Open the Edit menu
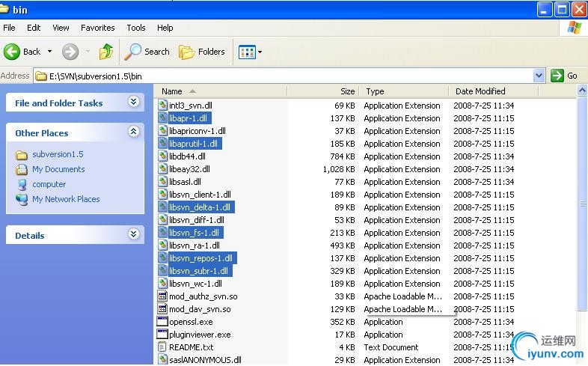 (34, 28)
